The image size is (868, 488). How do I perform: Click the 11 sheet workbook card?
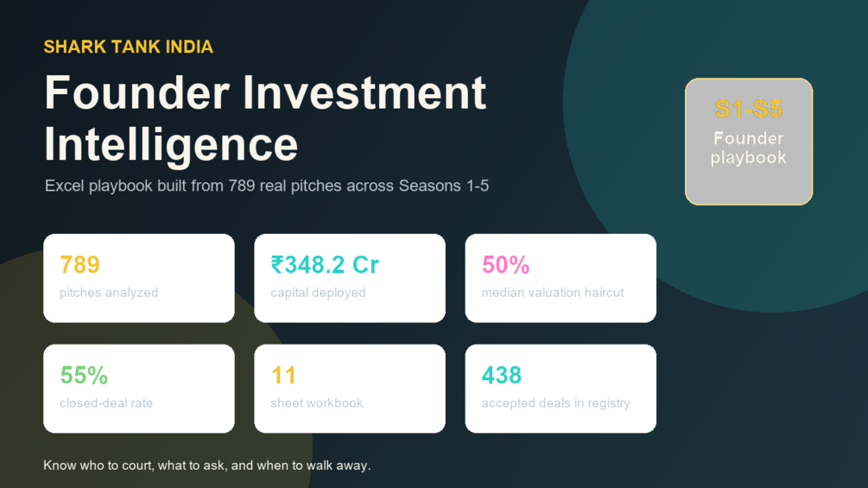point(350,389)
